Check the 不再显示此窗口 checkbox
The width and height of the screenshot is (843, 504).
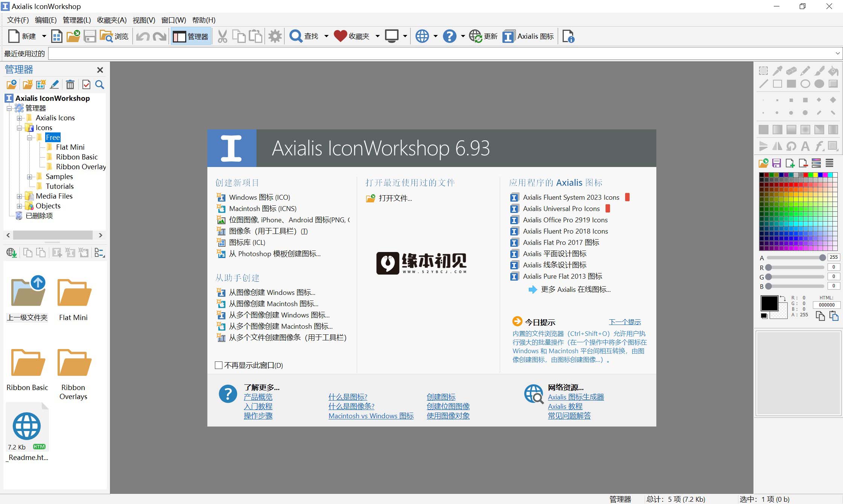click(x=218, y=365)
